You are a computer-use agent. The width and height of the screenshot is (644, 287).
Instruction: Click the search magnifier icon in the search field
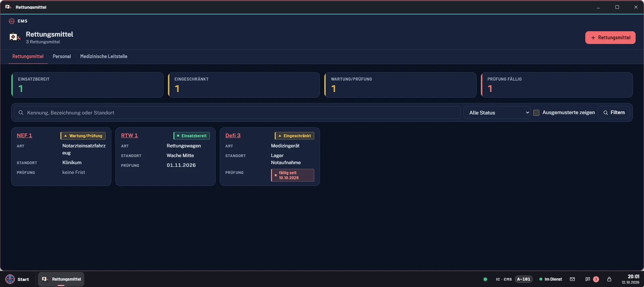(x=21, y=113)
